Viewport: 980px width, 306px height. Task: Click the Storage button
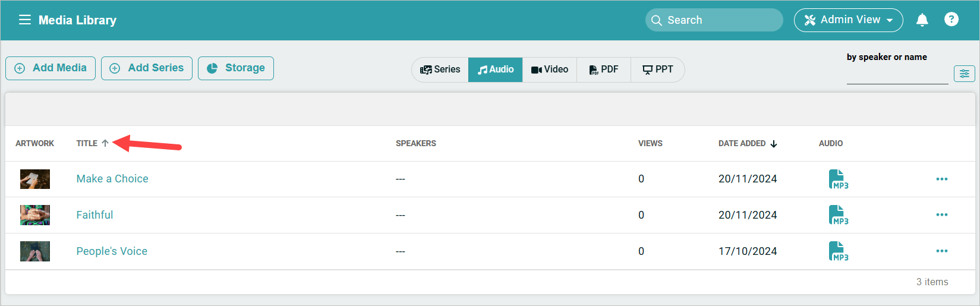click(236, 68)
